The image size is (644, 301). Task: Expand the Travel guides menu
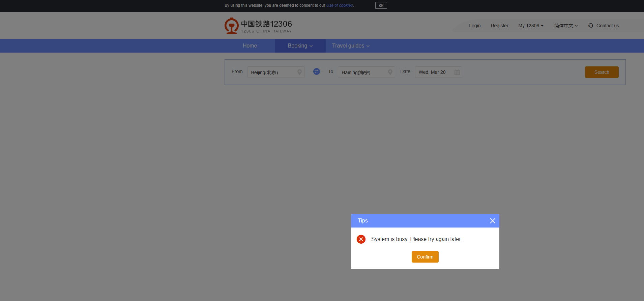click(x=351, y=46)
